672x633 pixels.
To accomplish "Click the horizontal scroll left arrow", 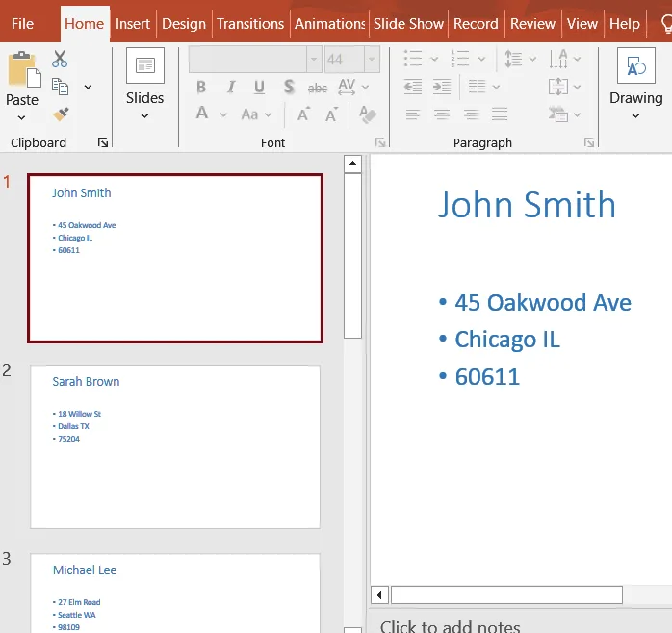I will [379, 595].
